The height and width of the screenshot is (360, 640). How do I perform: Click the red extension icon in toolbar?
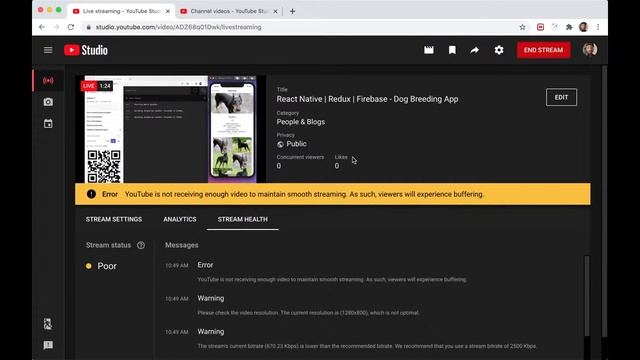pyautogui.click(x=540, y=27)
